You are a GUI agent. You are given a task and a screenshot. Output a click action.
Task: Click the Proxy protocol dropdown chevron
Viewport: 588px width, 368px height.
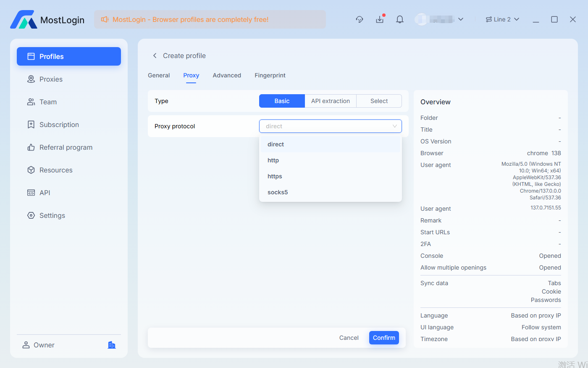tap(395, 126)
